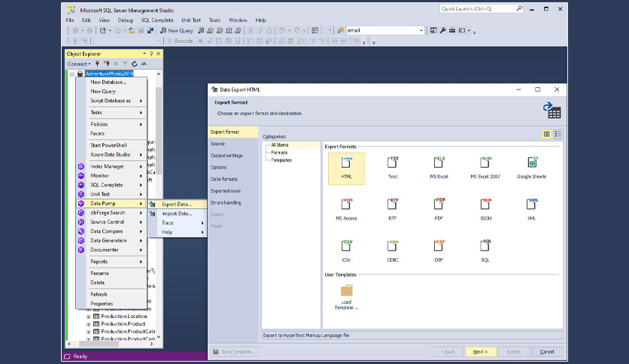Select the Templates category
Image resolution: width=629 pixels, height=364 pixels.
281,160
